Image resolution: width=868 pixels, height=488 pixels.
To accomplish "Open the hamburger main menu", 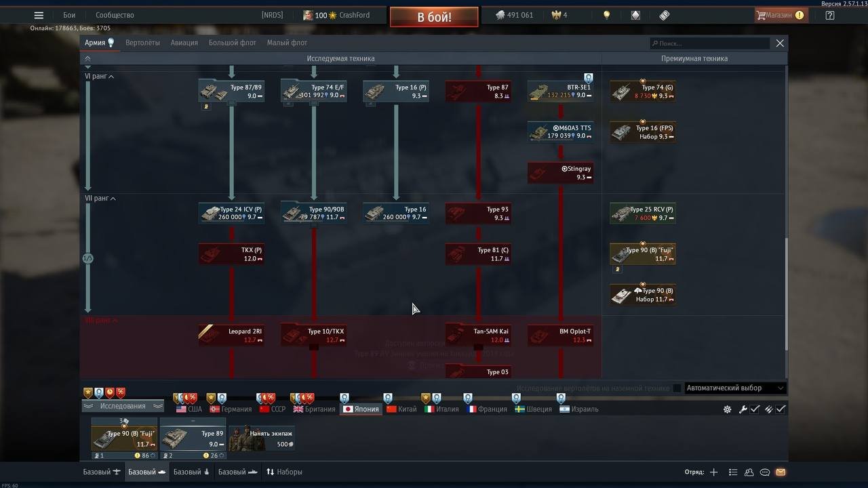I will tap(39, 16).
